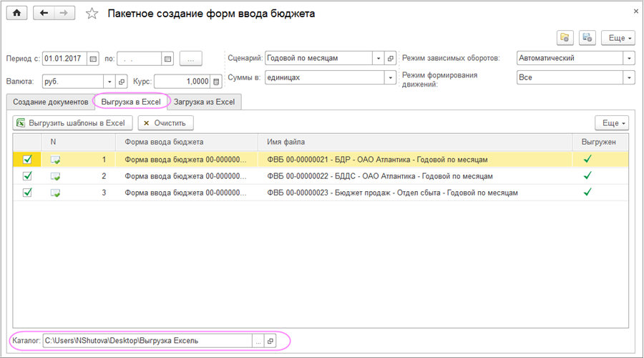Screen dimensions: 644x358
Task: Open the Суммы в dropdown
Action: click(390, 77)
